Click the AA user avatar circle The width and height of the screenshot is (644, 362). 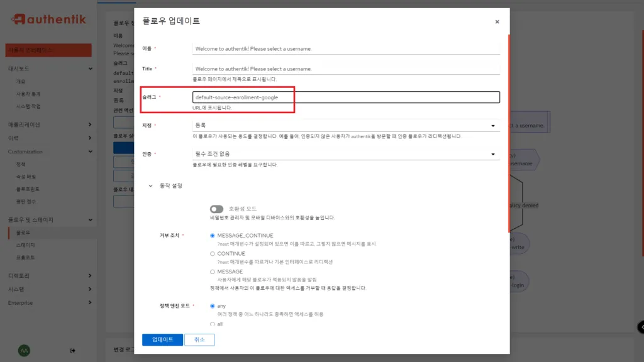click(x=25, y=349)
